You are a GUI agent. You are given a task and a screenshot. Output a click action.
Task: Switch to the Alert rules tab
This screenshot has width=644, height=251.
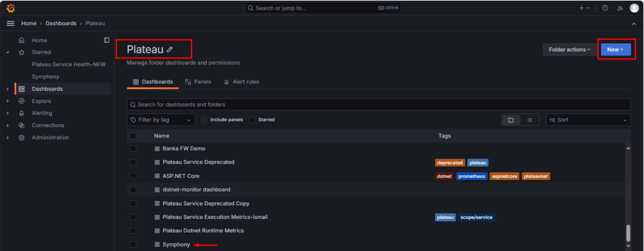[x=241, y=82]
